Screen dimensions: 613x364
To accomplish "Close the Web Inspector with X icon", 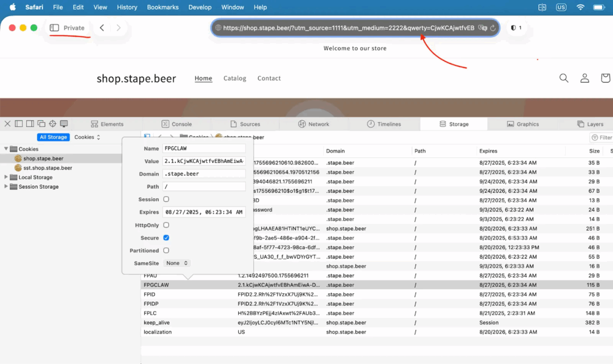I will pyautogui.click(x=8, y=124).
